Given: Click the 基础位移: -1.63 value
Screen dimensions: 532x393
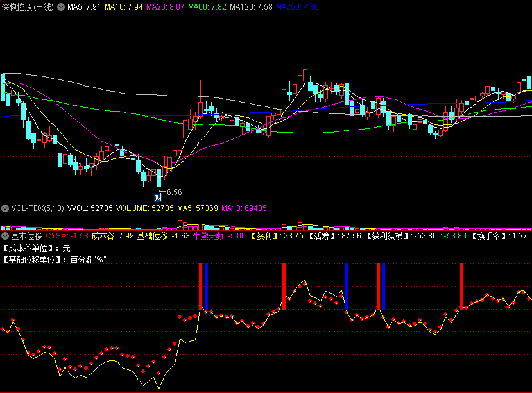Looking at the screenshot, I should [x=163, y=236].
